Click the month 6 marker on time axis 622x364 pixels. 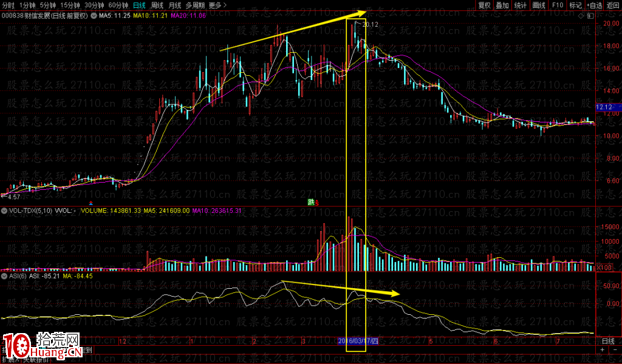click(496, 341)
